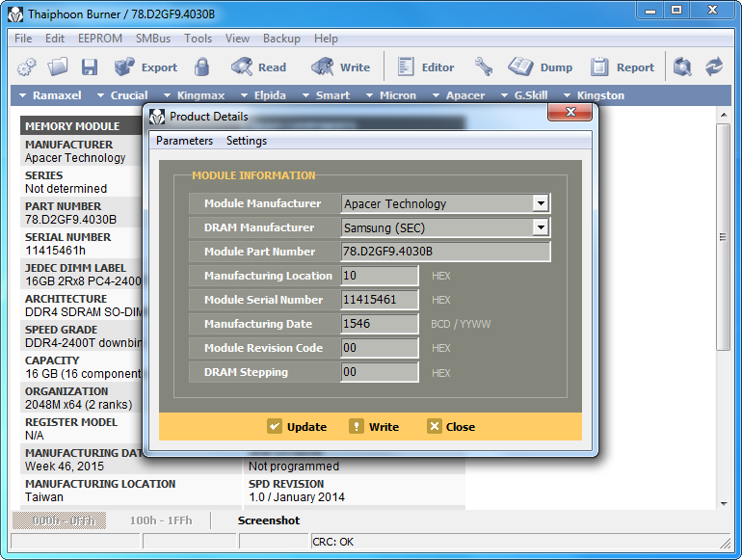The height and width of the screenshot is (560, 742).
Task: Save dump with the floppy disk icon
Action: [90, 67]
